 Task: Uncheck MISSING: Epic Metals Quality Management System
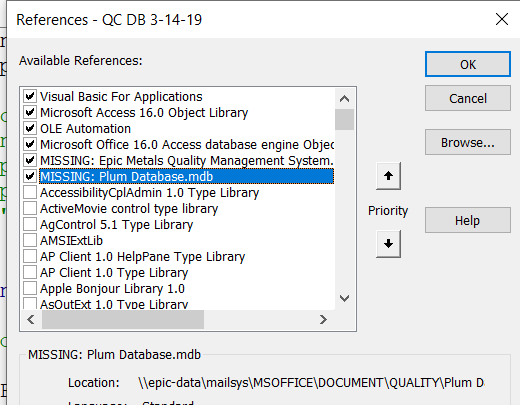click(x=30, y=160)
